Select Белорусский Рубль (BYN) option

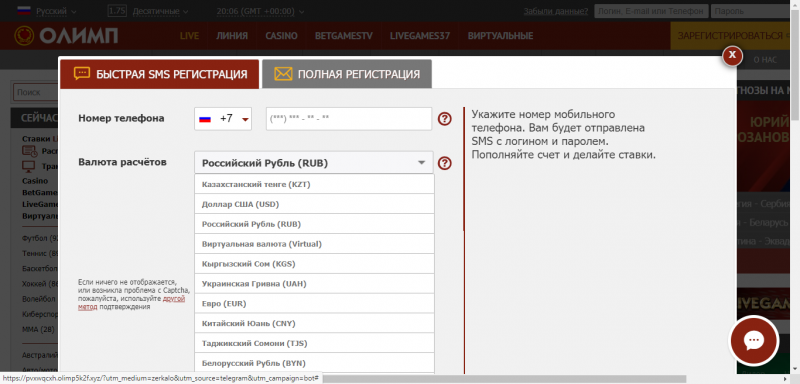point(314,363)
